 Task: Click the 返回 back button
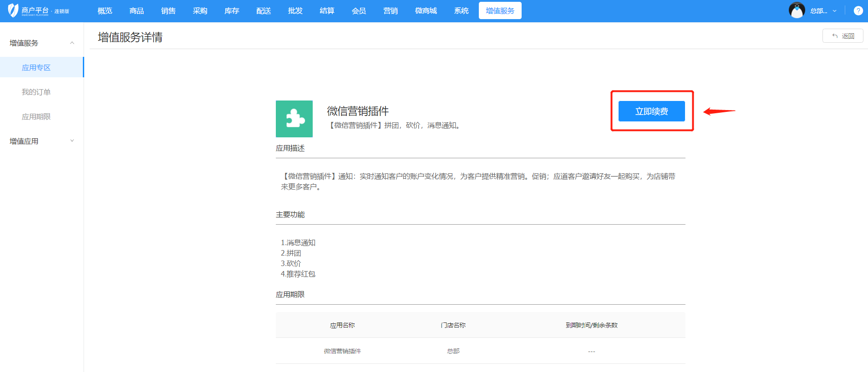(843, 36)
